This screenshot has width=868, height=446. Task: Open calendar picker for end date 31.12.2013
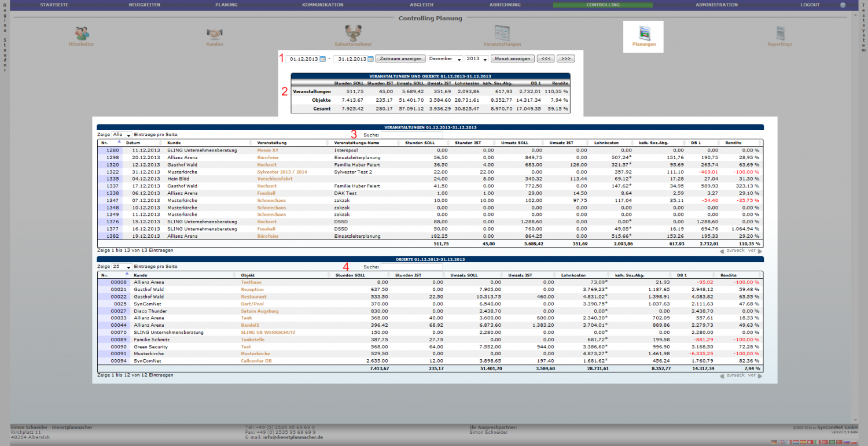pos(370,59)
